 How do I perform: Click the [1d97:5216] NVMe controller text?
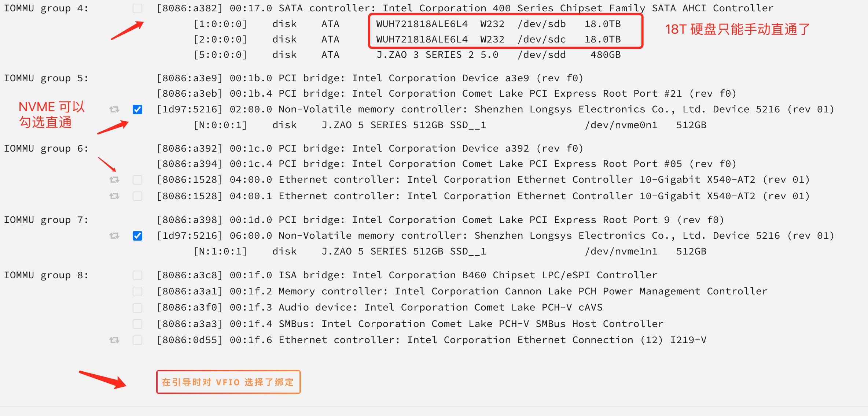point(189,109)
